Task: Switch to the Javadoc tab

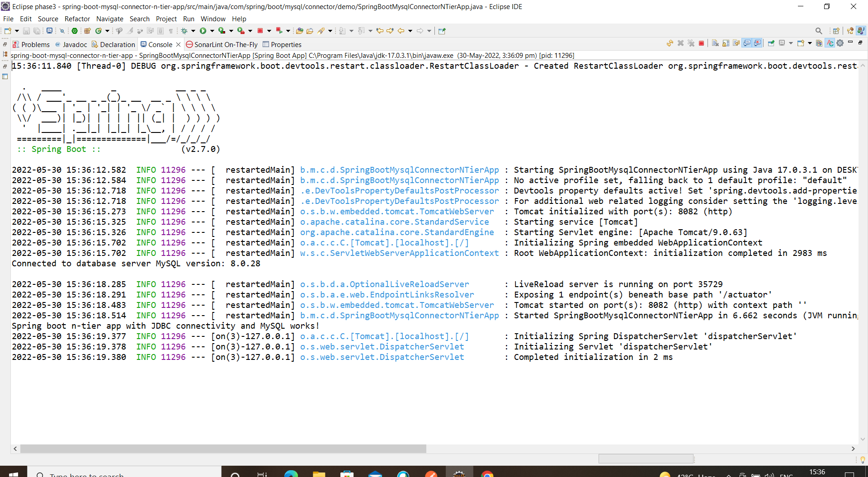Action: point(71,44)
